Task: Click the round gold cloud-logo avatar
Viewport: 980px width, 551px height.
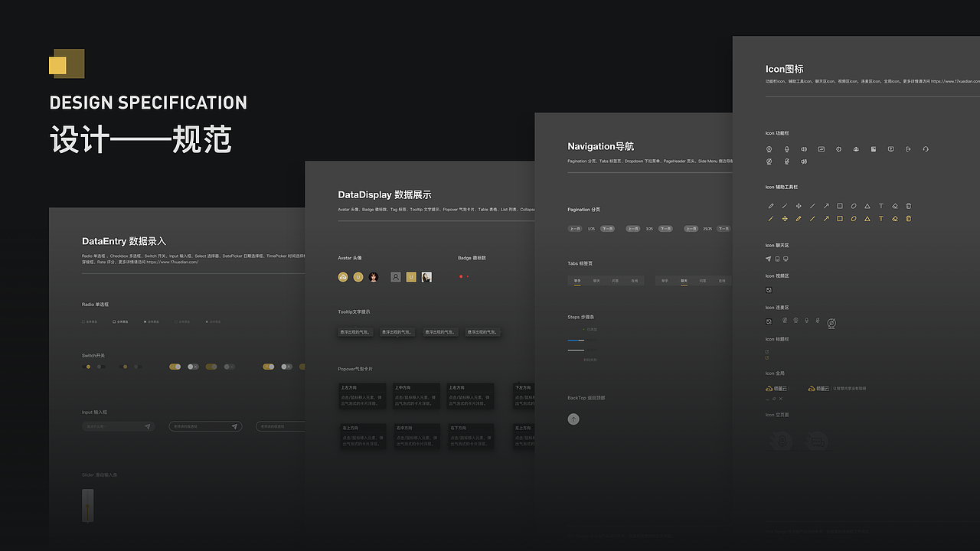Action: pyautogui.click(x=343, y=277)
